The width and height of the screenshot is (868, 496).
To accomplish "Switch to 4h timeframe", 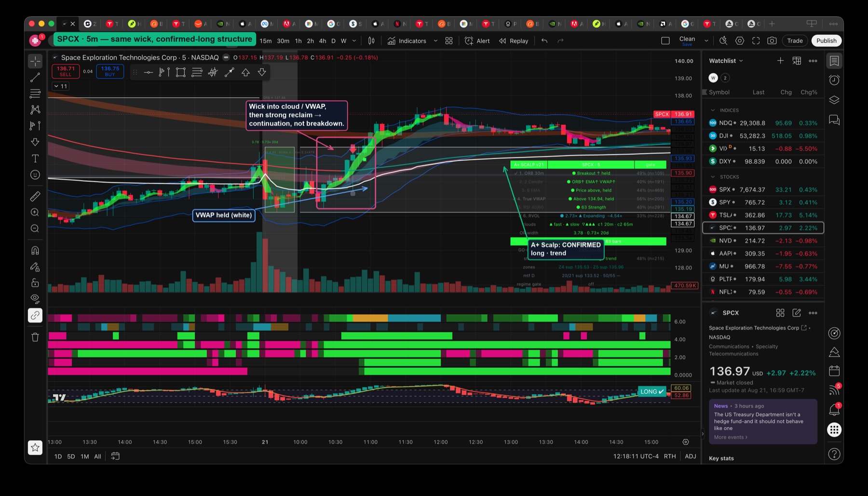I will point(323,41).
